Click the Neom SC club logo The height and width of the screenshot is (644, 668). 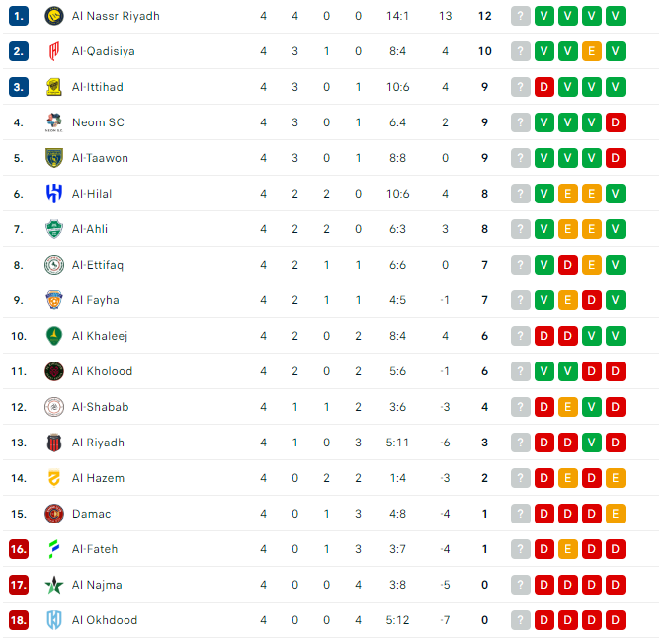click(54, 122)
